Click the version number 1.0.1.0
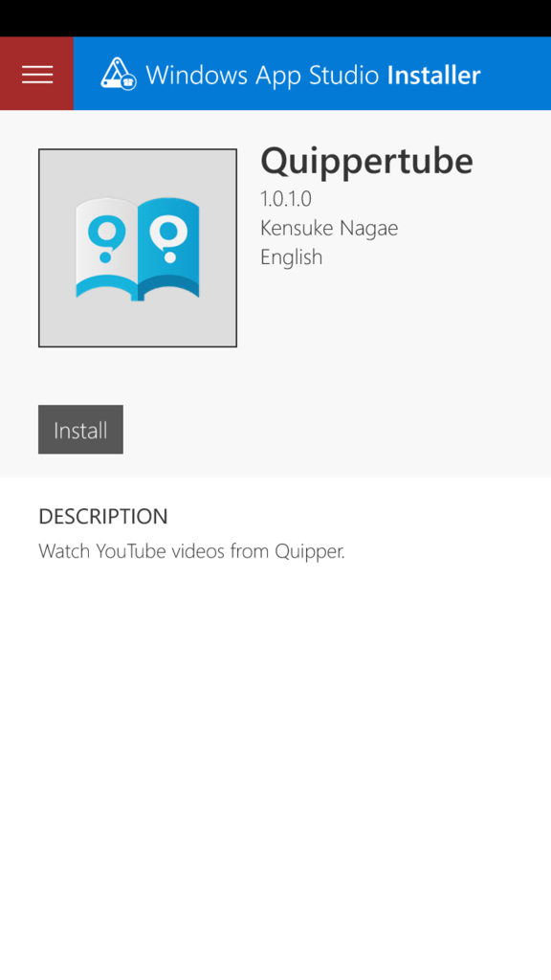The image size is (551, 980). coord(285,199)
